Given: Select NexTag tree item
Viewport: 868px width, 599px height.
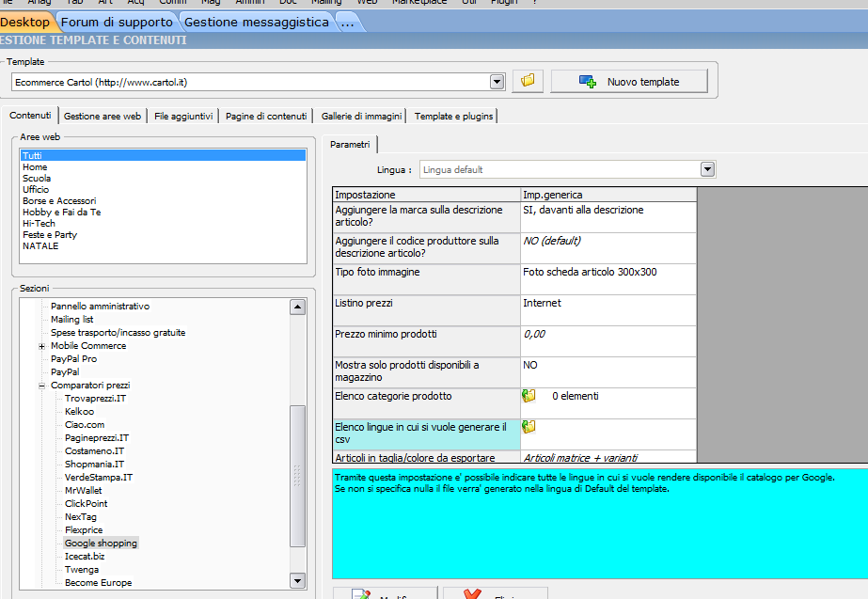Looking at the screenshot, I should click(x=80, y=517).
